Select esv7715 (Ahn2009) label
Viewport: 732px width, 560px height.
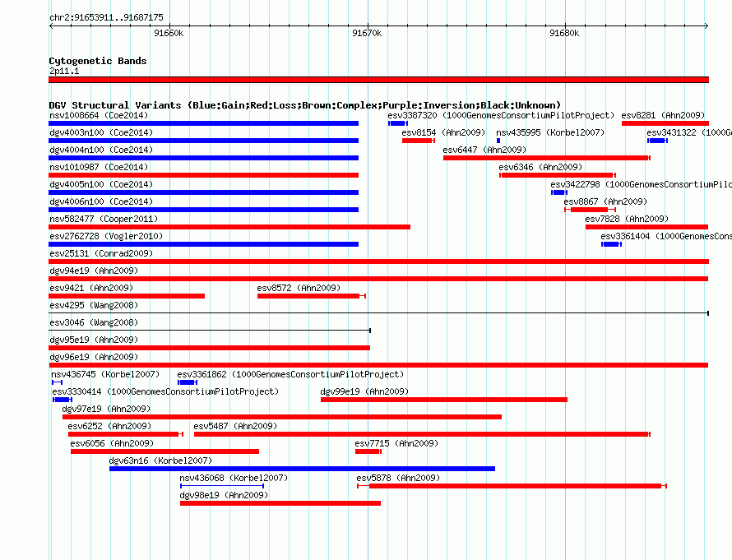(396, 443)
